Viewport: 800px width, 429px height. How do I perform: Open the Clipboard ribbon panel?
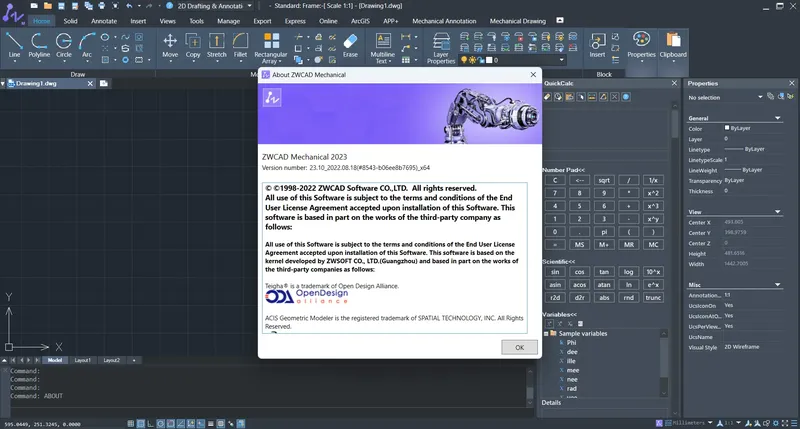[673, 45]
